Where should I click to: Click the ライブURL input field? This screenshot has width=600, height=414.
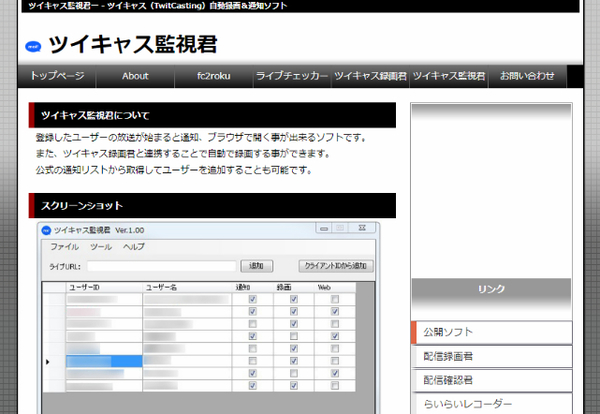[x=161, y=266]
